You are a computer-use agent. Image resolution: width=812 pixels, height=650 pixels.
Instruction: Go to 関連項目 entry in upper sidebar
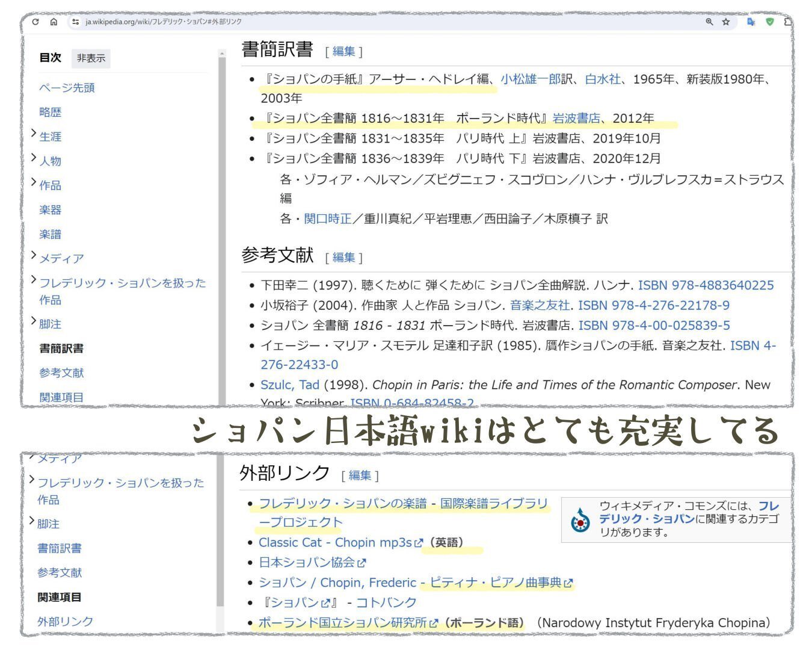61,397
